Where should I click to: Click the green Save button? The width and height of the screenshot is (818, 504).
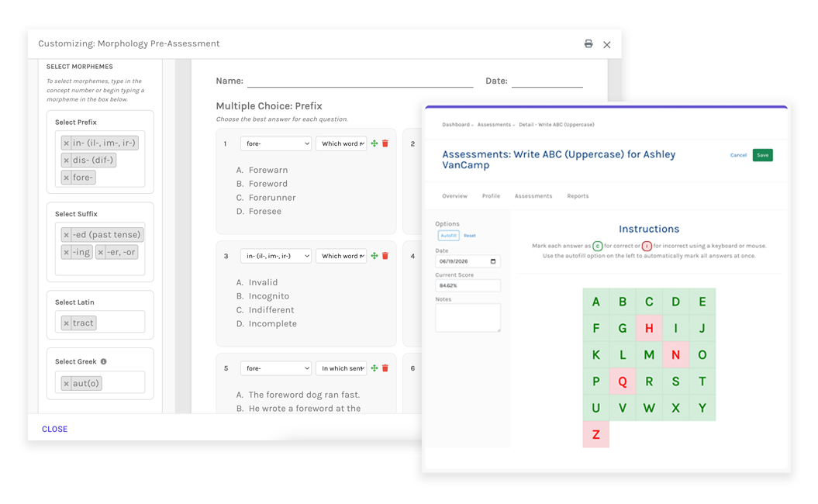tap(762, 155)
